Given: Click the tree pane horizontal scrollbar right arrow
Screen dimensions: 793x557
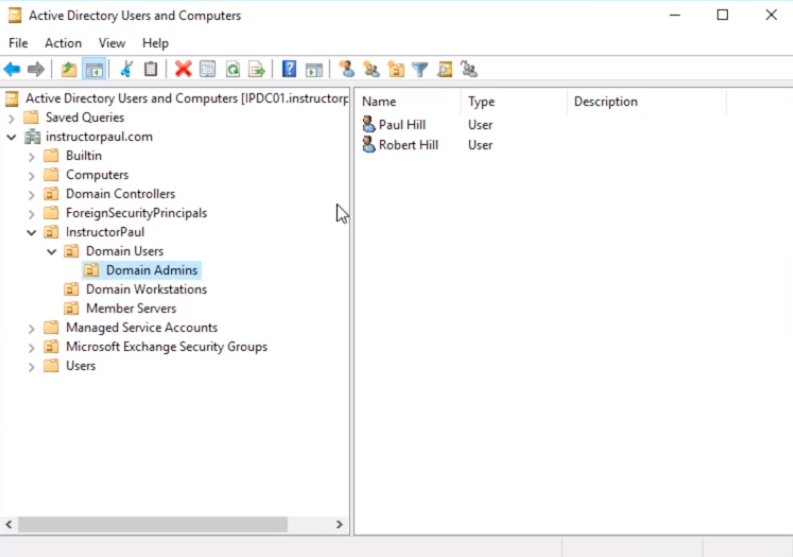Looking at the screenshot, I should (340, 524).
